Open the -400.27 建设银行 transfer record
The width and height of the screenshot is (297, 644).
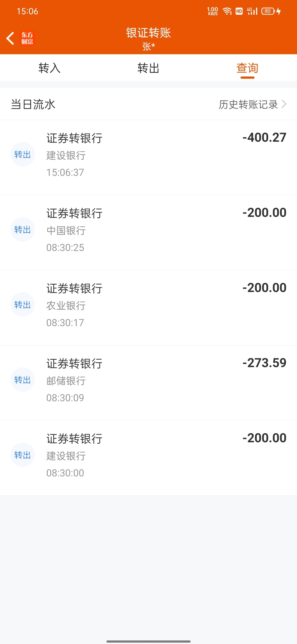[148, 157]
